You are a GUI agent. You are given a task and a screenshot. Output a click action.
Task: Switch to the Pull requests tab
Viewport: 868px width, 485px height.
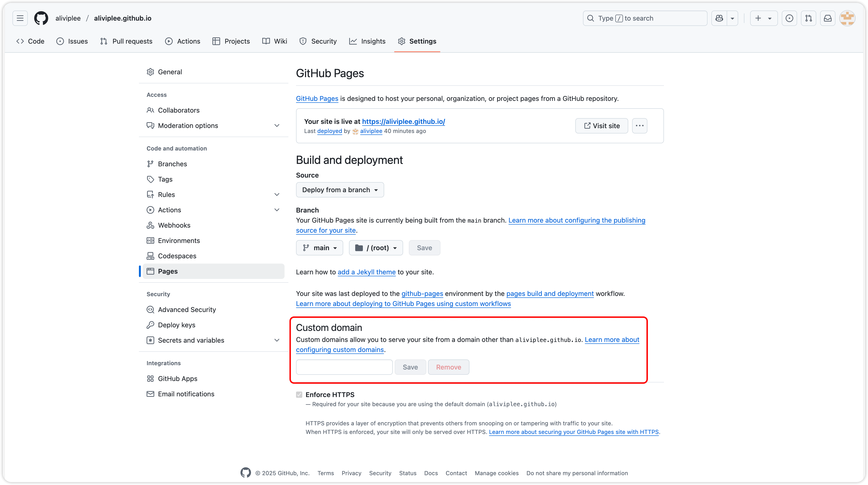pos(126,41)
